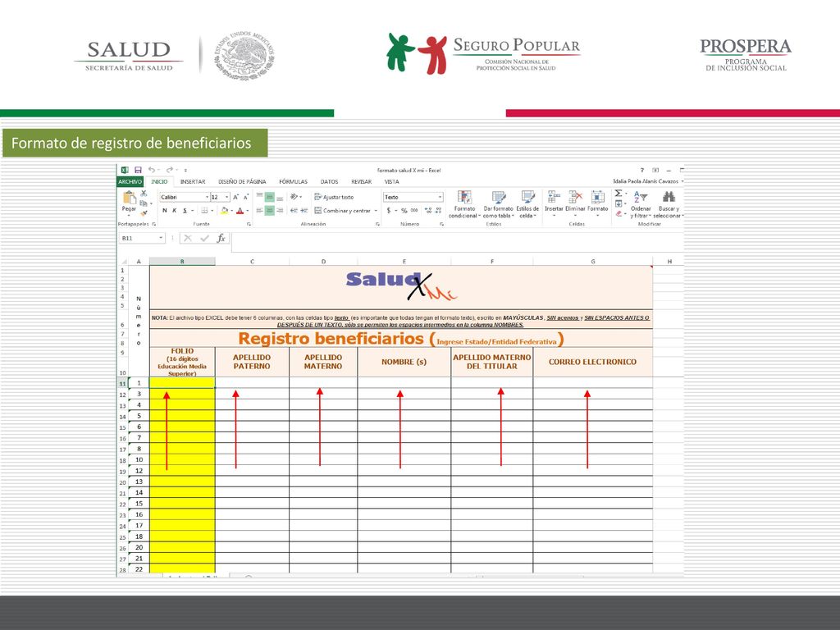Toggle center horizontal alignment
The height and width of the screenshot is (630, 840).
[269, 211]
